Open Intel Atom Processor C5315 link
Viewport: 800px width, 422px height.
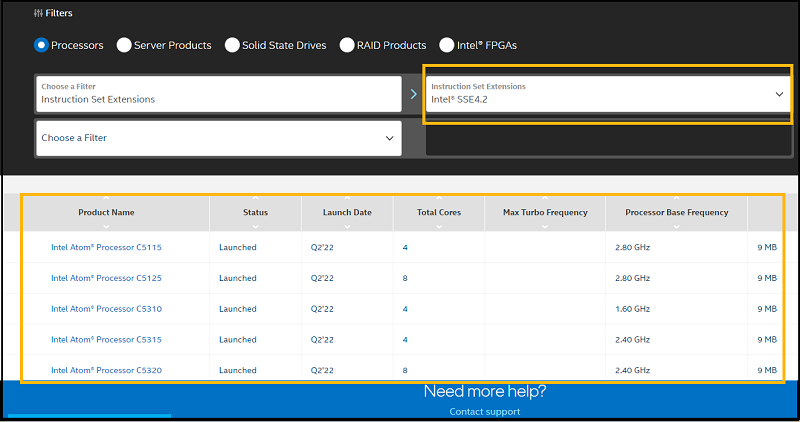106,339
